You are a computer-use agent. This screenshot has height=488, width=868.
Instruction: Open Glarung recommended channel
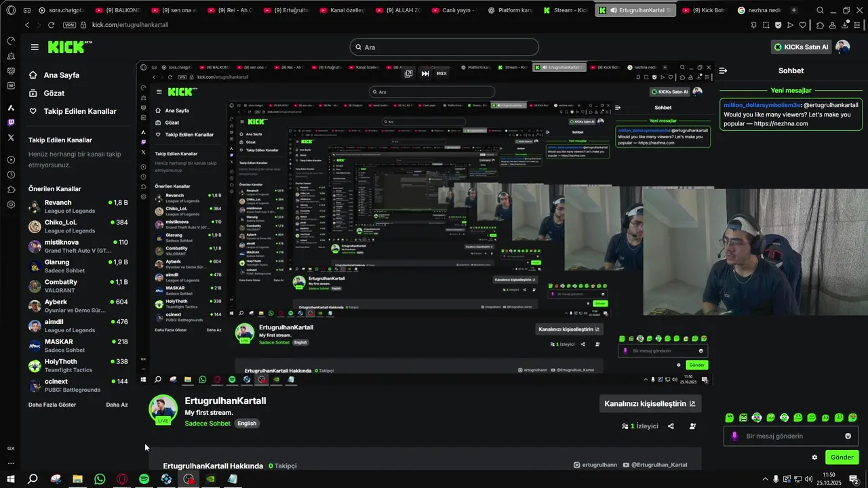[78, 266]
